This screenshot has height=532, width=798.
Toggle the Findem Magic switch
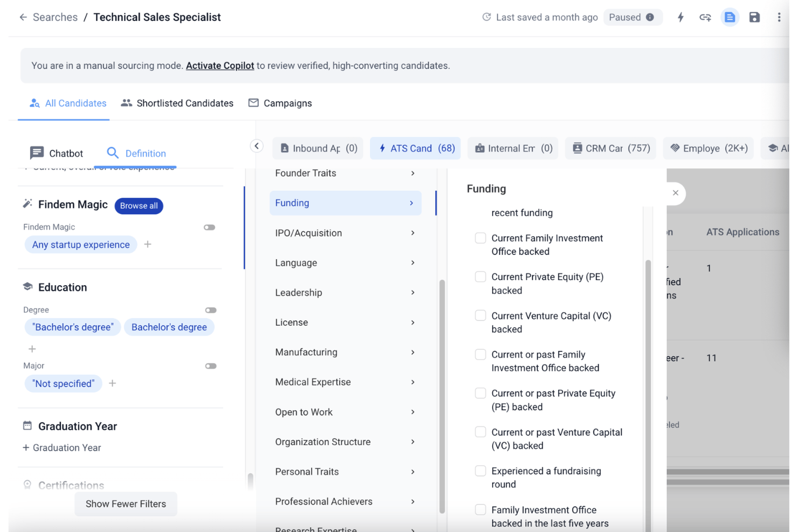(209, 227)
